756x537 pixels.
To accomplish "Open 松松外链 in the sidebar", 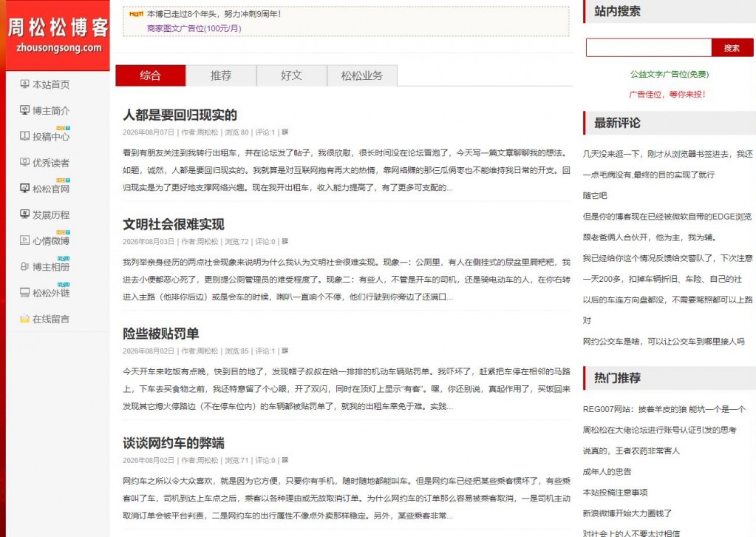I will [51, 293].
